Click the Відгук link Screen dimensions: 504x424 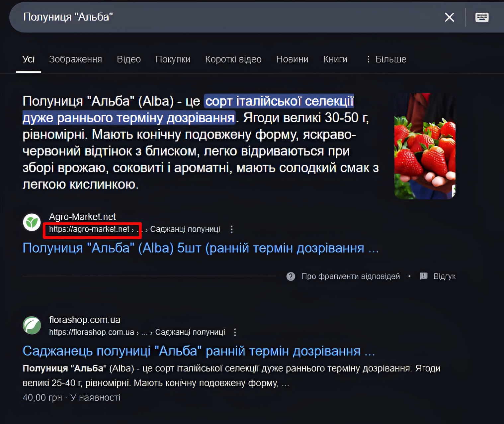coord(444,276)
